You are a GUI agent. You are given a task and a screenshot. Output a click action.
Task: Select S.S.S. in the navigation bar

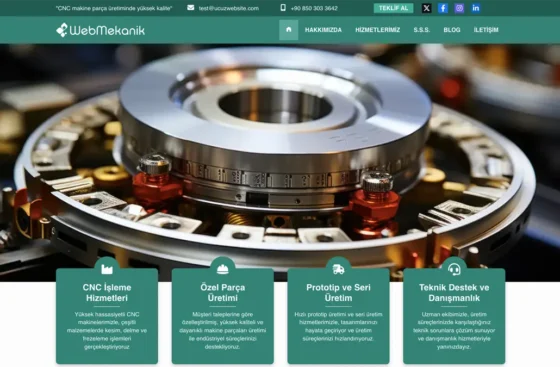tap(422, 30)
